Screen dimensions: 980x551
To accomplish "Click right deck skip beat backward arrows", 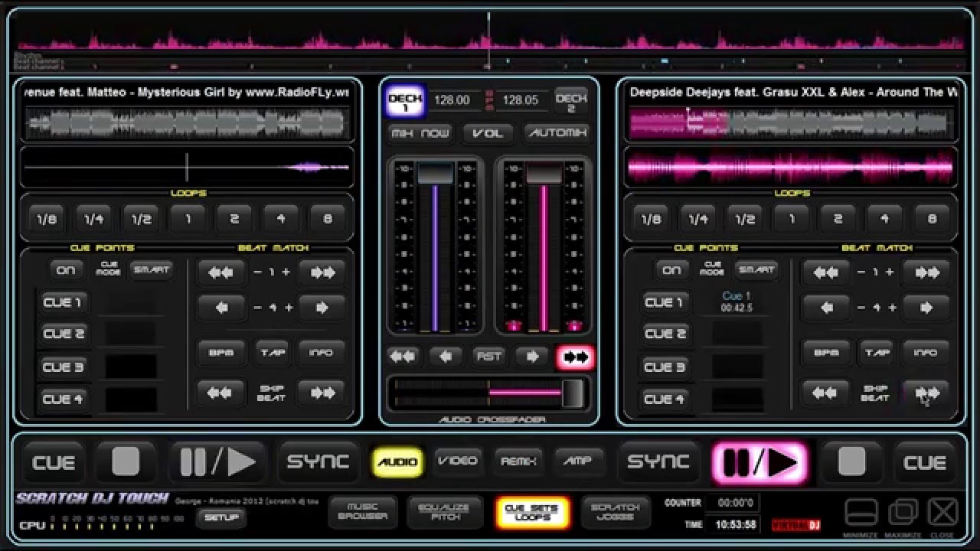I will [x=825, y=393].
